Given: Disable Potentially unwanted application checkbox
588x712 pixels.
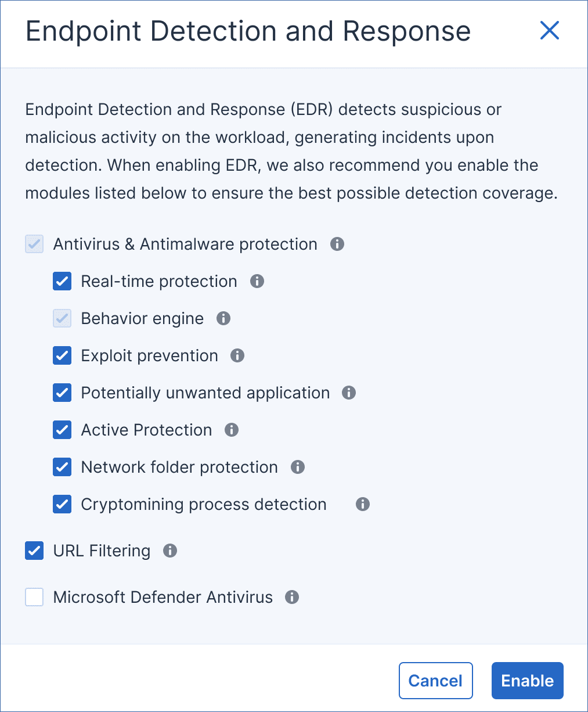Looking at the screenshot, I should pyautogui.click(x=62, y=393).
